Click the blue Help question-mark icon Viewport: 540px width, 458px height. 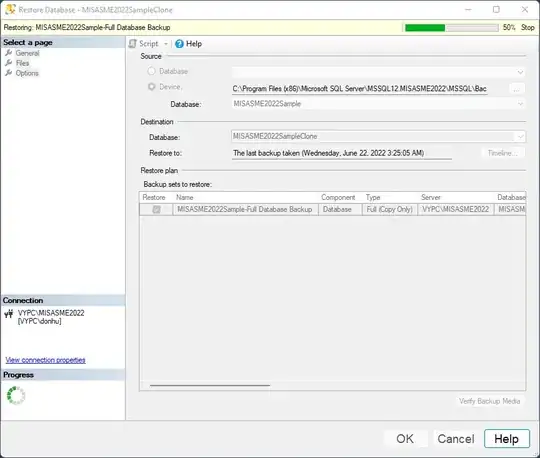[179, 44]
